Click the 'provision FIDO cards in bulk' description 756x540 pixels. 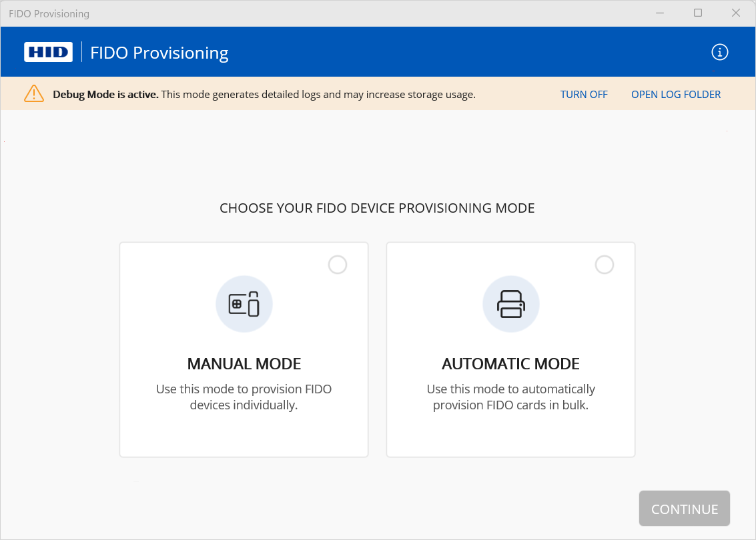[x=510, y=397]
